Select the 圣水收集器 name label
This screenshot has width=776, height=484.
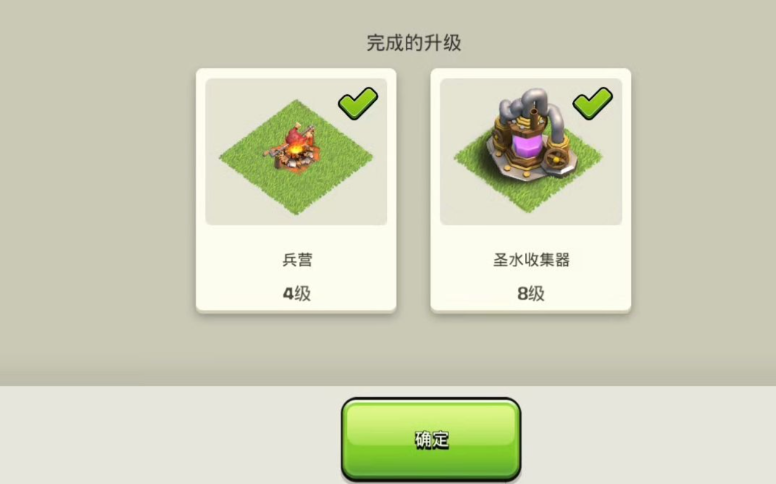coord(531,260)
